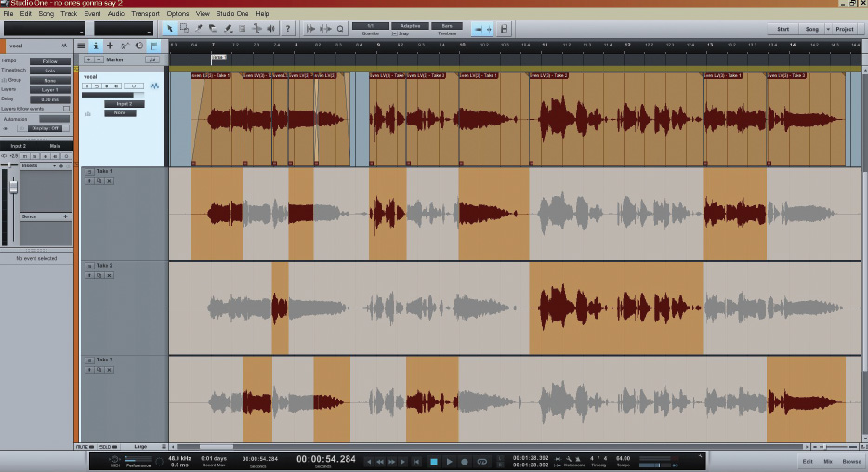Open the Studio One menu
This screenshot has height=472, width=868.
[232, 13]
